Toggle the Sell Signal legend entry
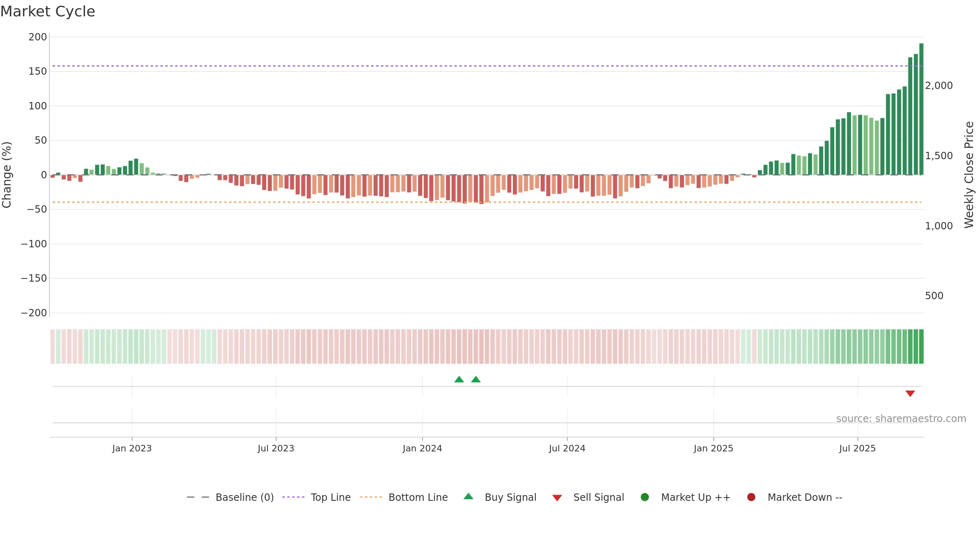This screenshot has width=980, height=551. coord(588,497)
